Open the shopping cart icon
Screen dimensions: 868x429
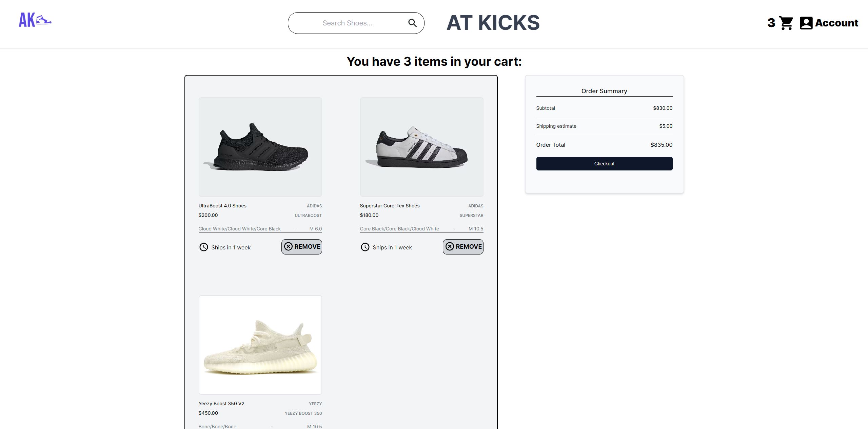786,23
